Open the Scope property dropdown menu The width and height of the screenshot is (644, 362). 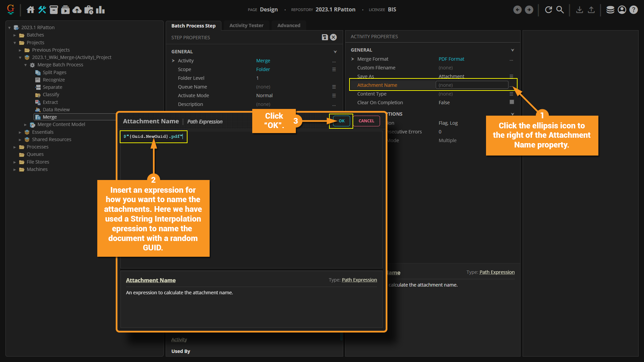(x=334, y=69)
